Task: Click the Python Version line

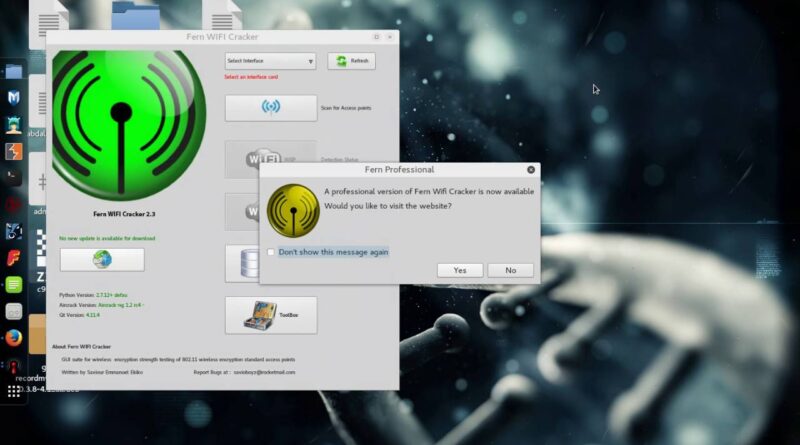Action: point(93,295)
